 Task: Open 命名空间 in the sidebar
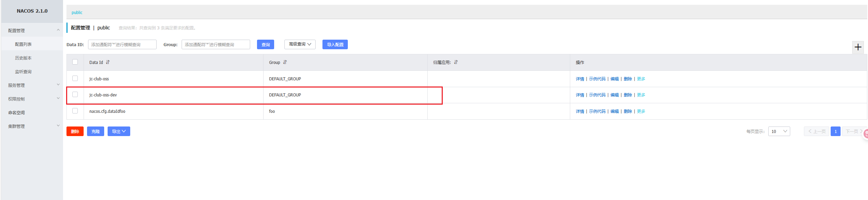tap(16, 112)
